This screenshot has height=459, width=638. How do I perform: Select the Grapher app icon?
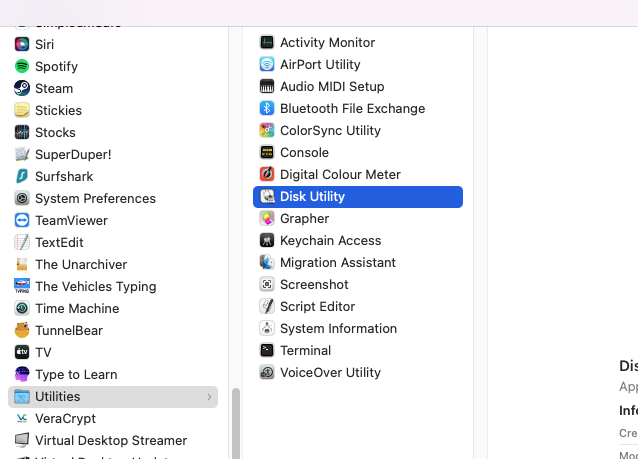click(267, 218)
